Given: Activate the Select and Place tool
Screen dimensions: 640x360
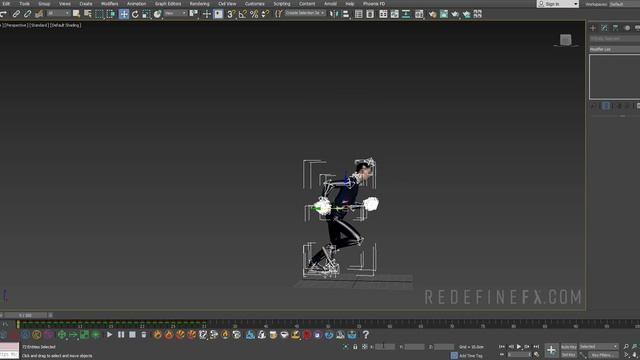Looking at the screenshot, I should 158,14.
